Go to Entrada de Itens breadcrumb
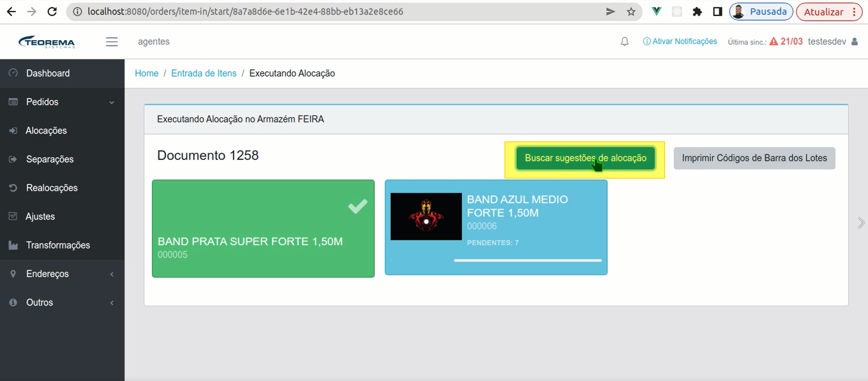 [x=204, y=73]
